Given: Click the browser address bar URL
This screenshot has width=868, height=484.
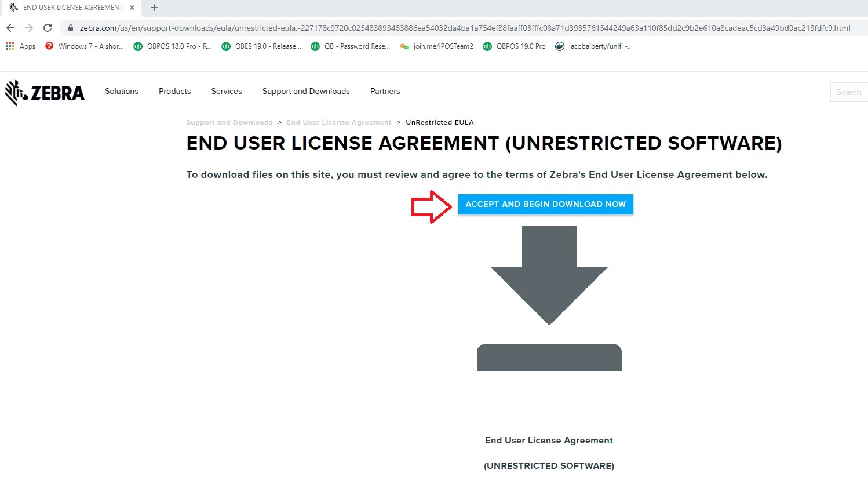Looking at the screenshot, I should click(x=465, y=28).
